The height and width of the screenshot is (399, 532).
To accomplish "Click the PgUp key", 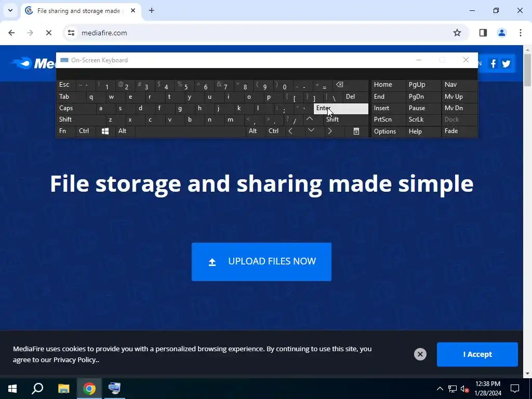I will click(423, 85).
